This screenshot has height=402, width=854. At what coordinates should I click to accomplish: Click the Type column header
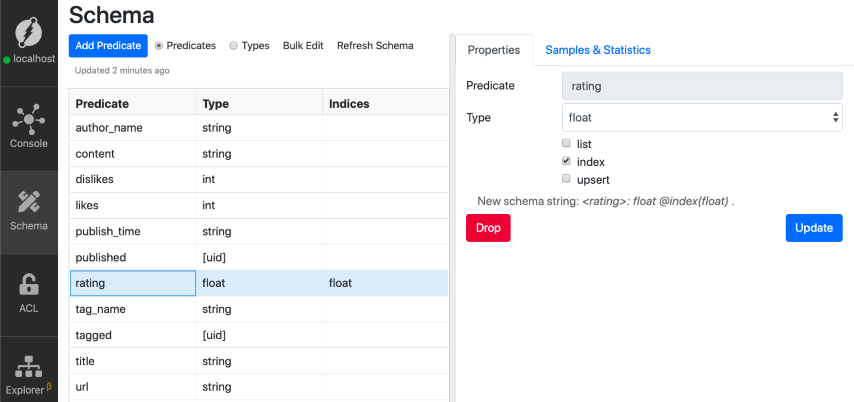click(259, 102)
